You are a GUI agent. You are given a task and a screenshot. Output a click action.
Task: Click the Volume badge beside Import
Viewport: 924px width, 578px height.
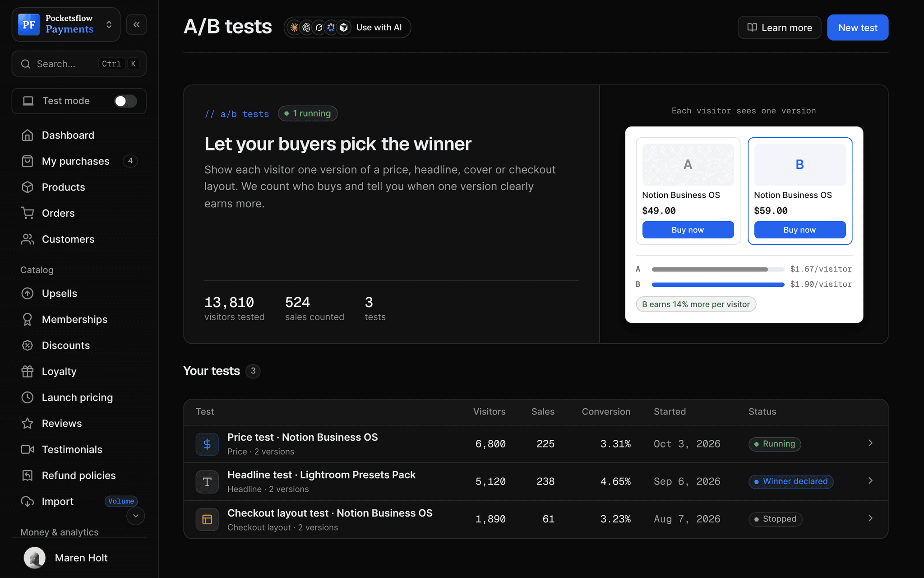coord(121,501)
